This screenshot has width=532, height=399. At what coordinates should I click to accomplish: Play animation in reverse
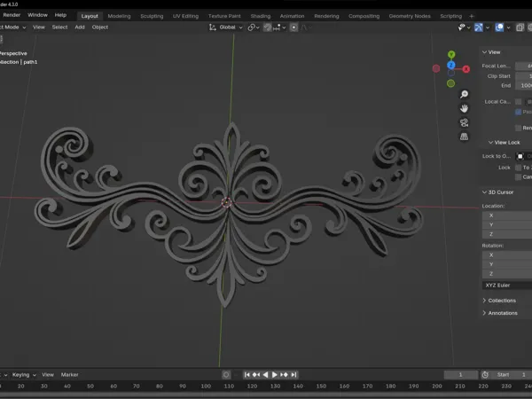[x=266, y=374]
